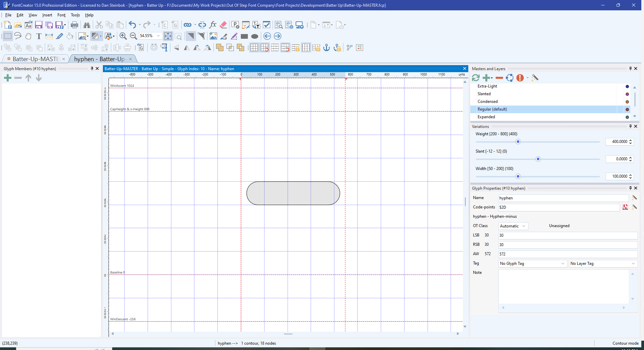This screenshot has height=350, width=644.
Task: Click the zoom in magnifier icon
Action: click(123, 36)
